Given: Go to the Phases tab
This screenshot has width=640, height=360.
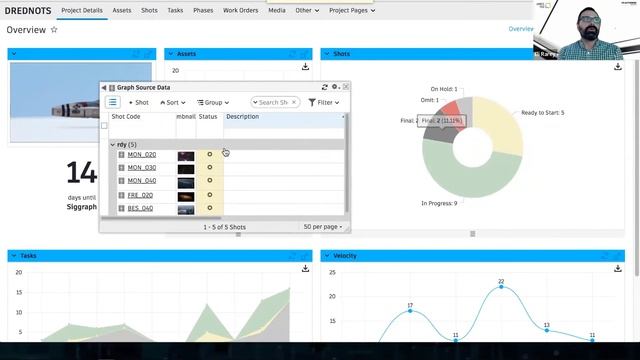Looking at the screenshot, I should tap(203, 10).
